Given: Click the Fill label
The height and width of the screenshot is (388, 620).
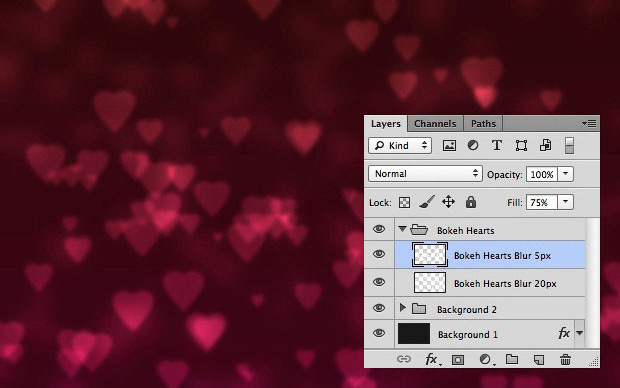Looking at the screenshot, I should (x=515, y=203).
